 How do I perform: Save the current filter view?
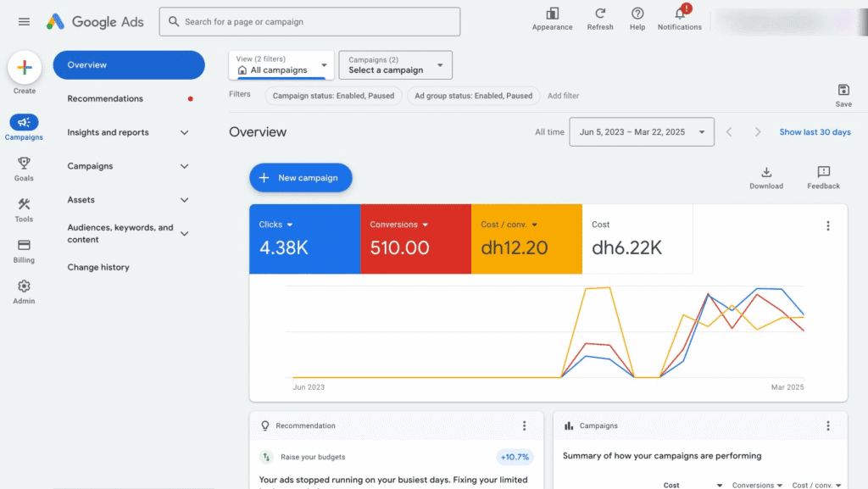[x=843, y=91]
